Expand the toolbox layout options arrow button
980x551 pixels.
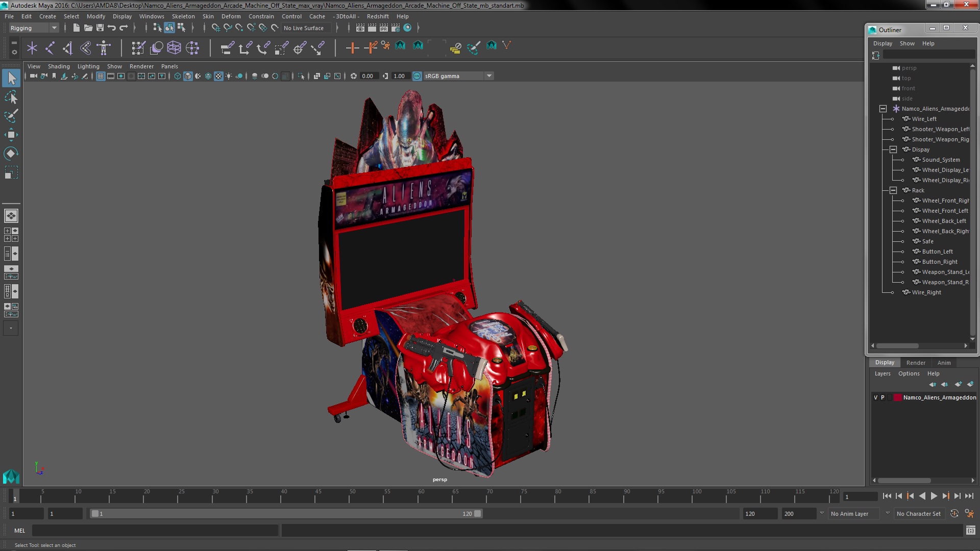tap(11, 328)
